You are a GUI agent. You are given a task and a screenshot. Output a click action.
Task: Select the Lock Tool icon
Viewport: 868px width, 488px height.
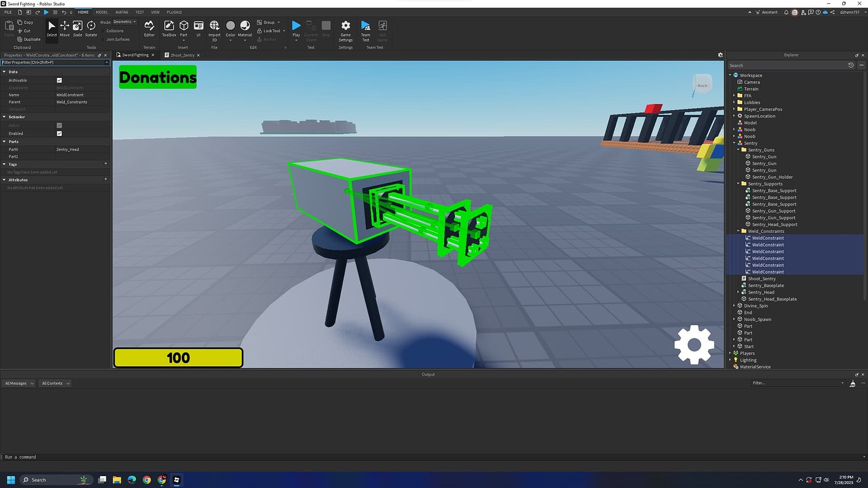tap(259, 30)
